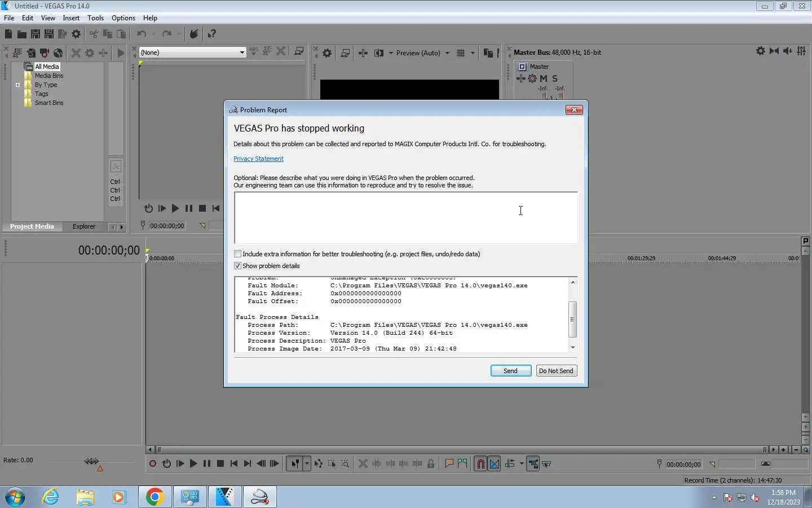Select the Normal Edit tool in timeline toolbar
This screenshot has width=812, height=508.
point(295,464)
